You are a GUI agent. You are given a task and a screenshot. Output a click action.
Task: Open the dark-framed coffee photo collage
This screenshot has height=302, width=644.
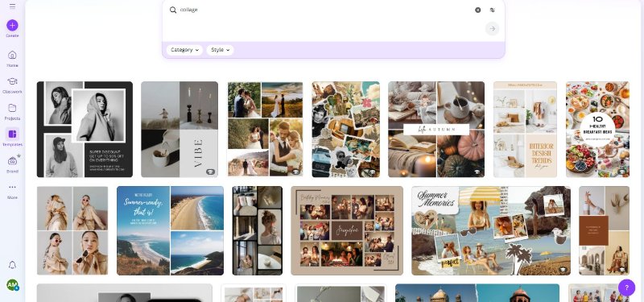[258, 230]
